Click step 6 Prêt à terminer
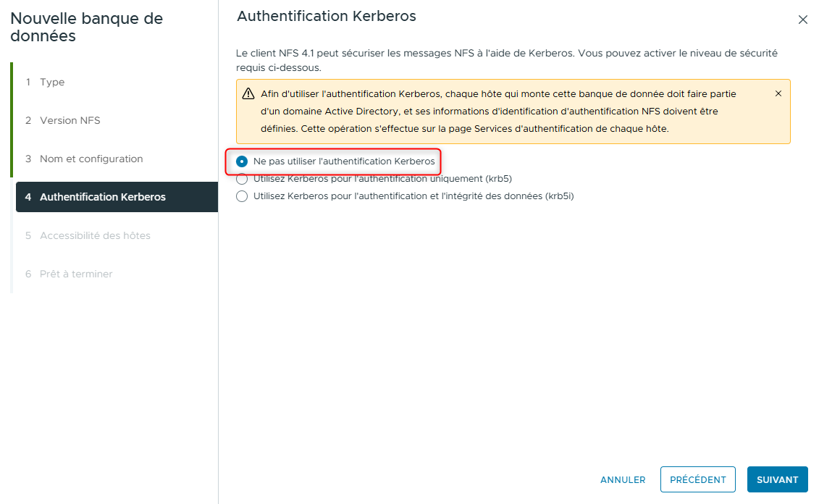Viewport: 819px width, 504px height. [x=76, y=274]
